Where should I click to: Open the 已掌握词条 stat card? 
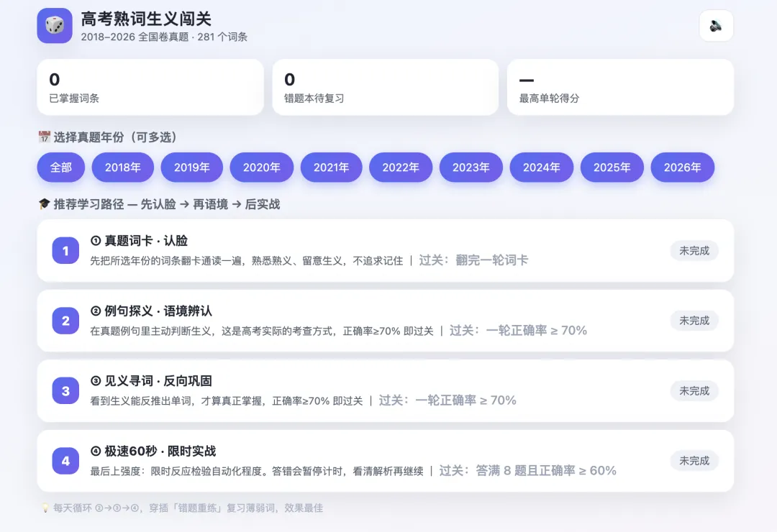pos(150,87)
